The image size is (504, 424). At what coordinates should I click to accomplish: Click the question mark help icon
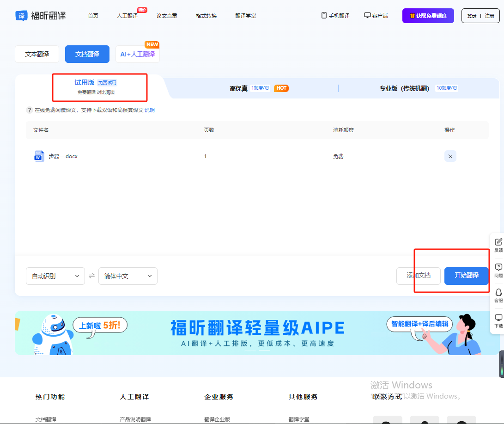pyautogui.click(x=29, y=110)
